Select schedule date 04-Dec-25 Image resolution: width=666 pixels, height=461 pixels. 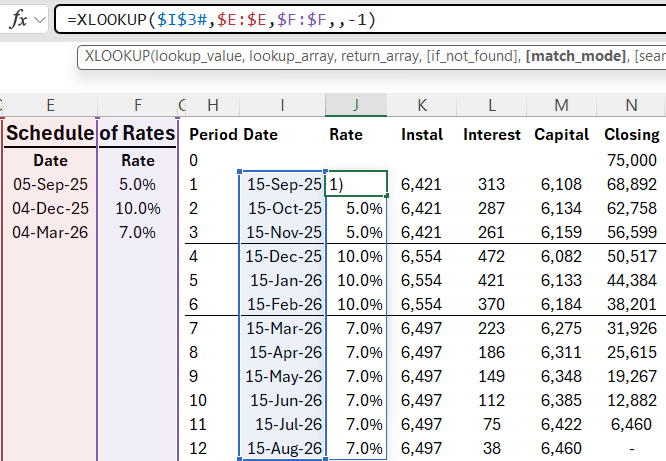tap(51, 209)
